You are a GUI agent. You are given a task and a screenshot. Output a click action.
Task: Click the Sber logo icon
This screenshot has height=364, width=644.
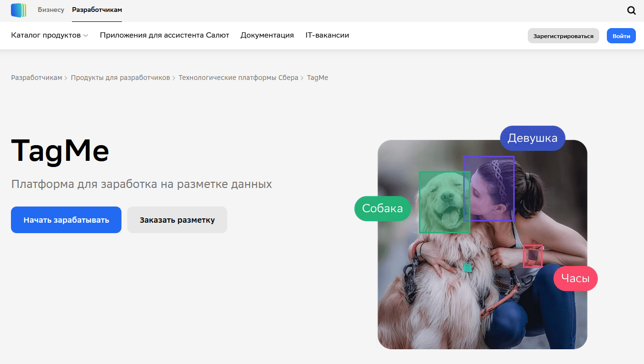point(19,10)
